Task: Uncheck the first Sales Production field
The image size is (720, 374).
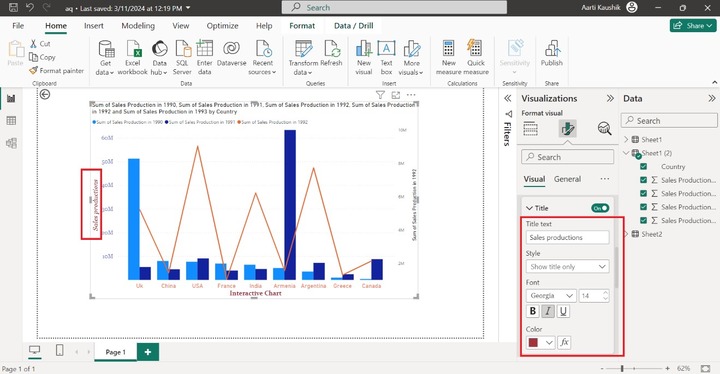Action: click(643, 180)
